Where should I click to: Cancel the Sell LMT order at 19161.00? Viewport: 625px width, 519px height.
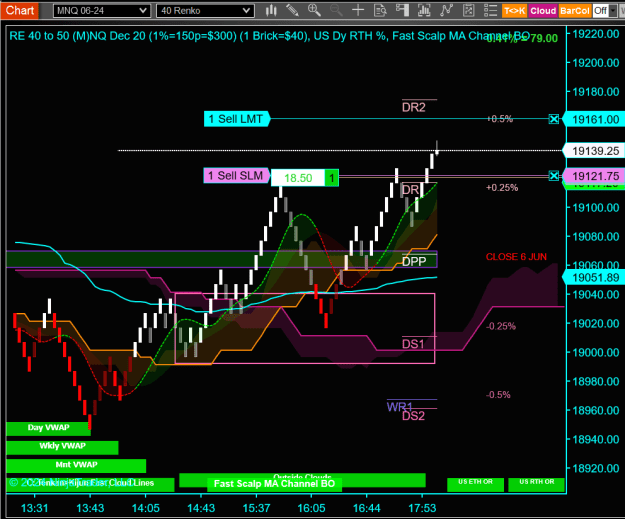click(x=554, y=119)
